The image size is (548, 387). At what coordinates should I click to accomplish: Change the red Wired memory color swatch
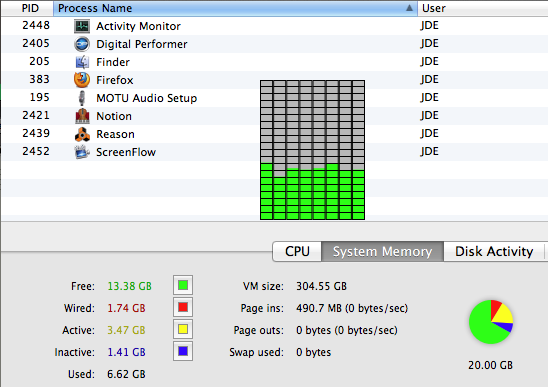tap(183, 307)
